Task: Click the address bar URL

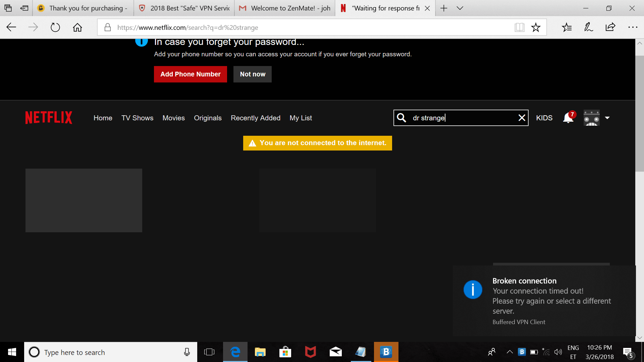Action: pos(188,27)
